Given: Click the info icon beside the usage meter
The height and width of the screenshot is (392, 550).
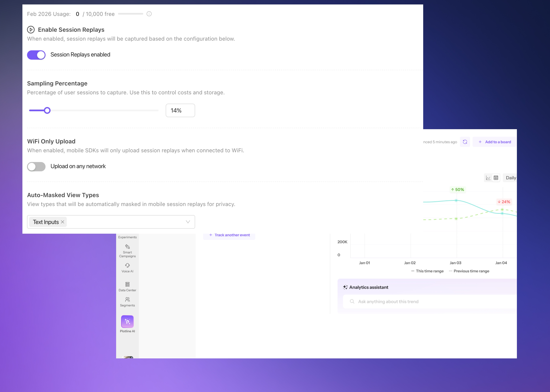Looking at the screenshot, I should 149,14.
